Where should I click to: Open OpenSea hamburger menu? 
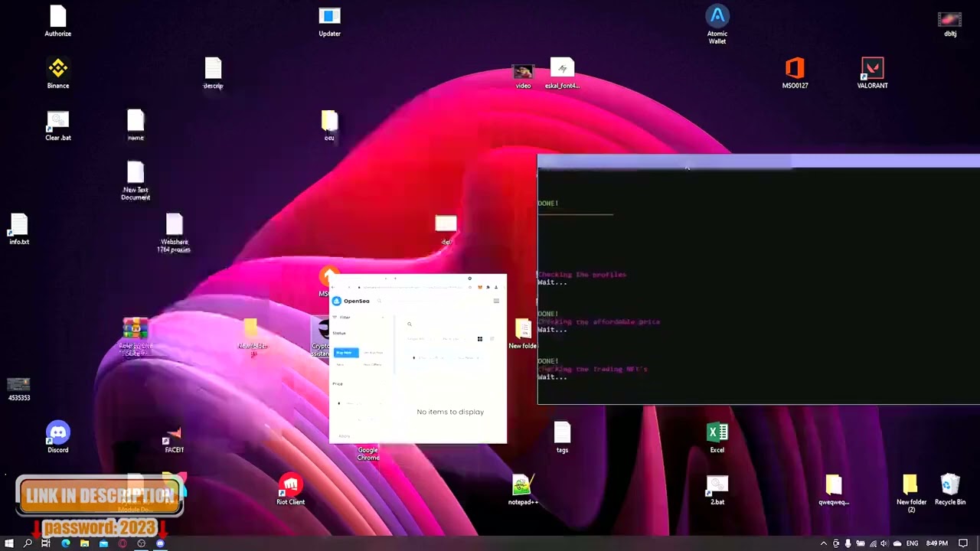[x=496, y=301]
